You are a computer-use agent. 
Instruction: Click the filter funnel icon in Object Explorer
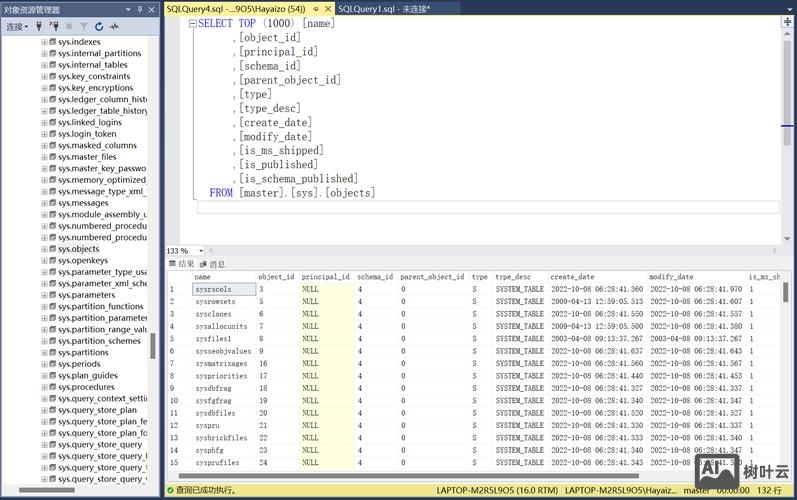(x=84, y=26)
